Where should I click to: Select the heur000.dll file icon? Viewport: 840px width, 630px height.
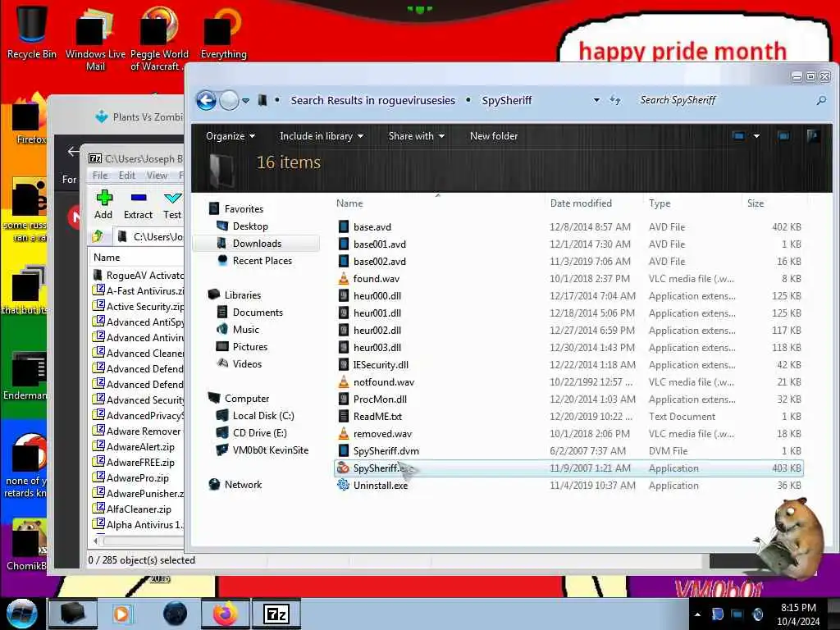(x=344, y=295)
